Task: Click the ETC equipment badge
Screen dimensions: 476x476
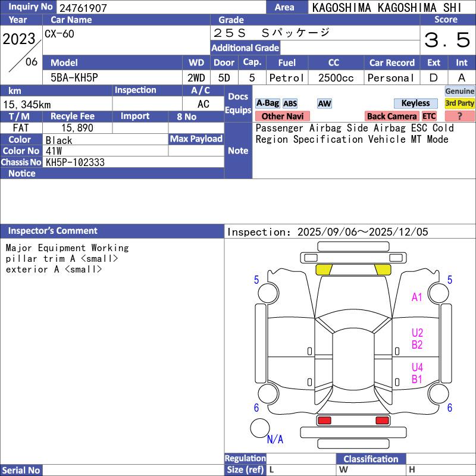Action: [x=429, y=117]
